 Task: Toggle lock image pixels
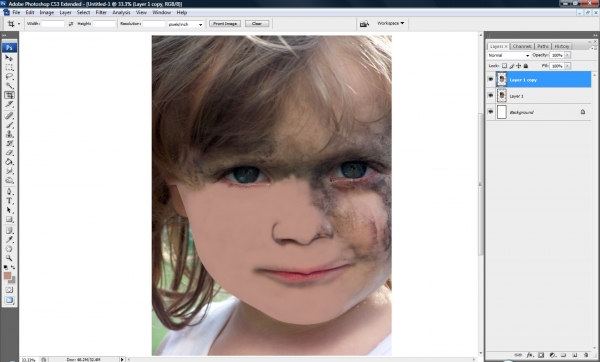(x=512, y=66)
